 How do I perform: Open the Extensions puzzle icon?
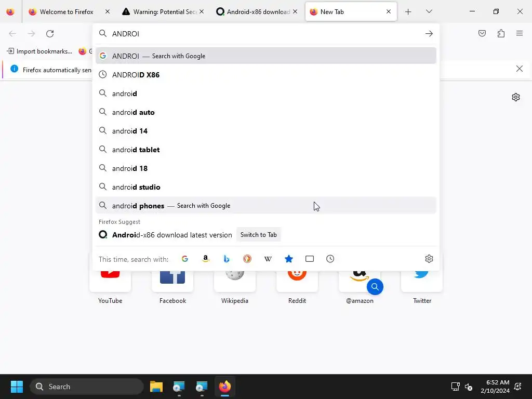[501, 33]
